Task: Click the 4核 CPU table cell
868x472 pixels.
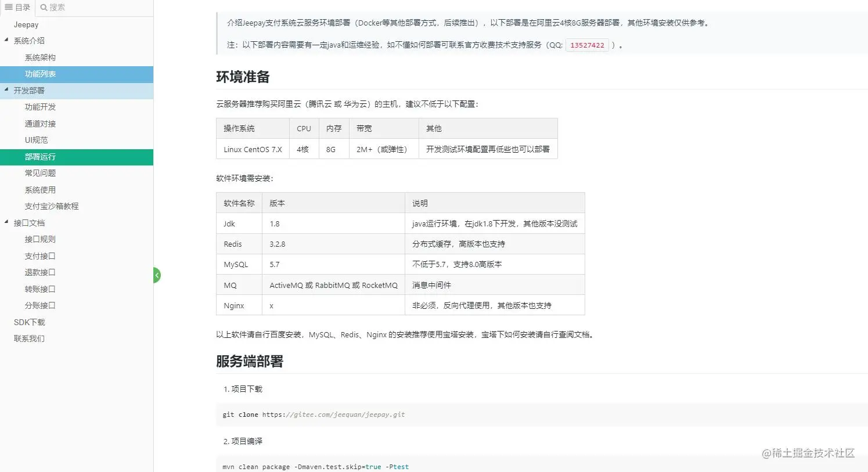Action: click(304, 149)
